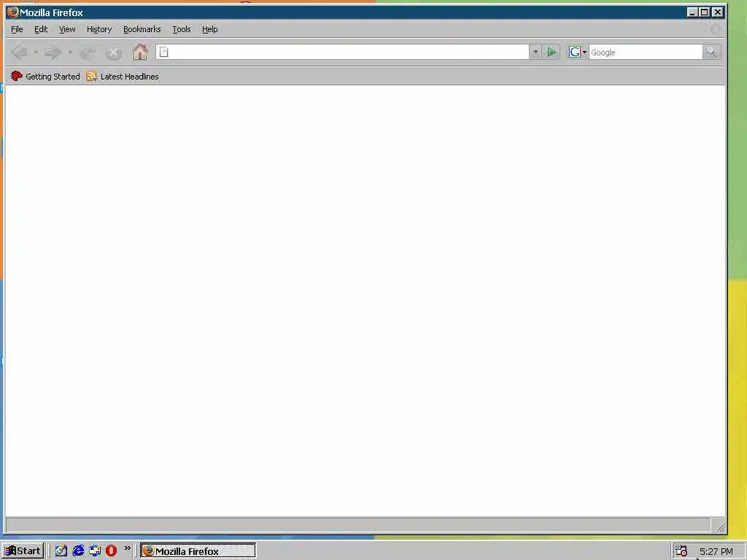Image resolution: width=747 pixels, height=560 pixels.
Task: Minimize the Firefox window
Action: pos(692,12)
